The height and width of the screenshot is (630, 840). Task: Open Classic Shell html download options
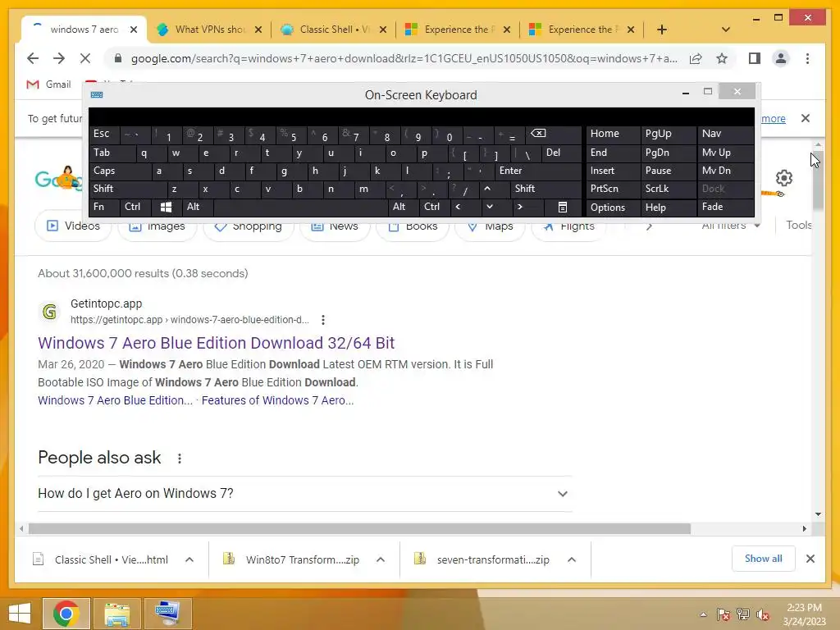pos(189,559)
